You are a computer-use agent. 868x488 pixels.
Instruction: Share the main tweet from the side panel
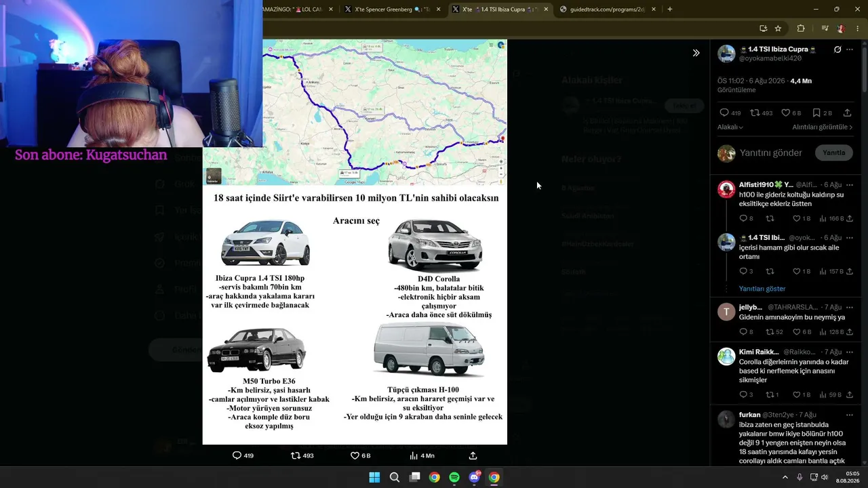(x=847, y=113)
